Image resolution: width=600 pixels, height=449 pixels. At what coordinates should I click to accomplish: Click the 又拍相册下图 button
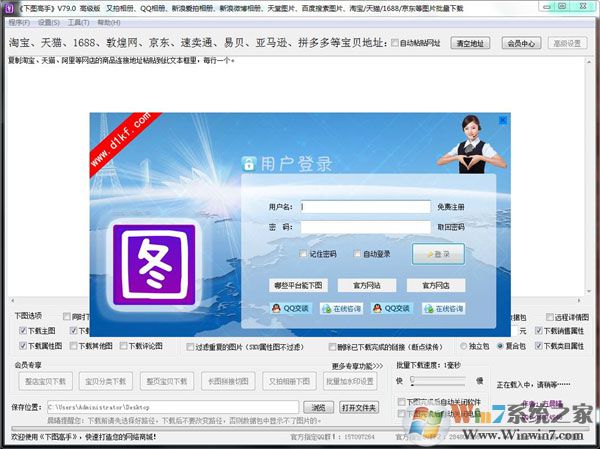click(x=289, y=381)
